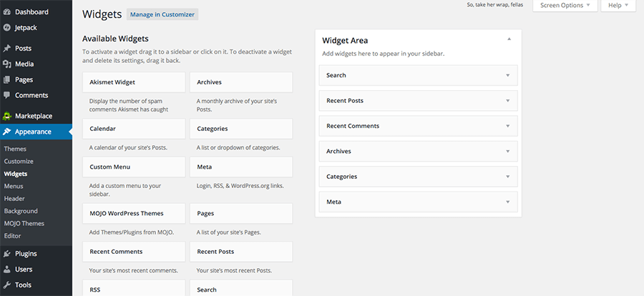The width and height of the screenshot is (644, 296).
Task: Open the Screen Options dropdown
Action: point(565,5)
